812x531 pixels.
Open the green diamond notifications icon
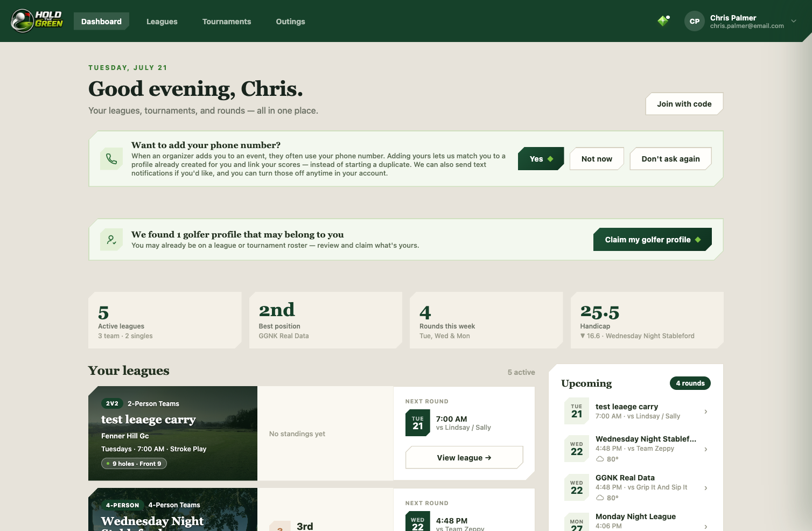click(663, 21)
